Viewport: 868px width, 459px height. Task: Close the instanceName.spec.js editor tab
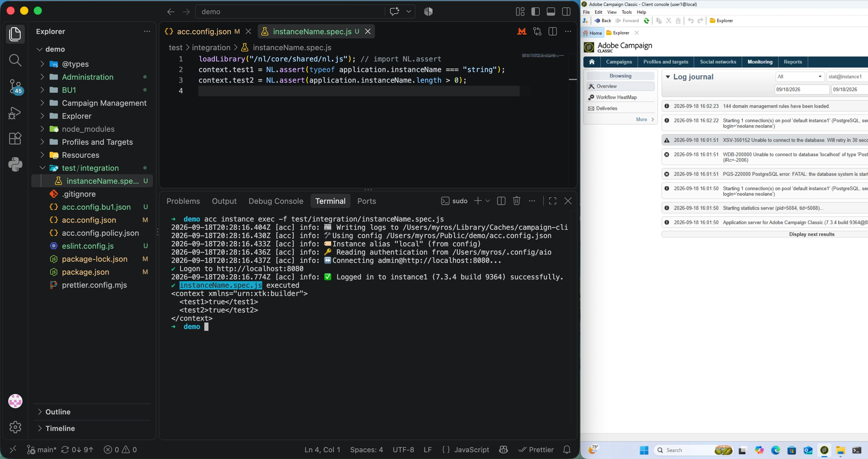coord(368,31)
